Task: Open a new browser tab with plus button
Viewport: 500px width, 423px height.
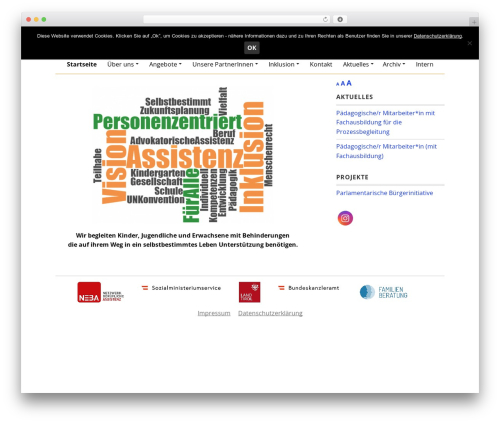Action: point(474,22)
